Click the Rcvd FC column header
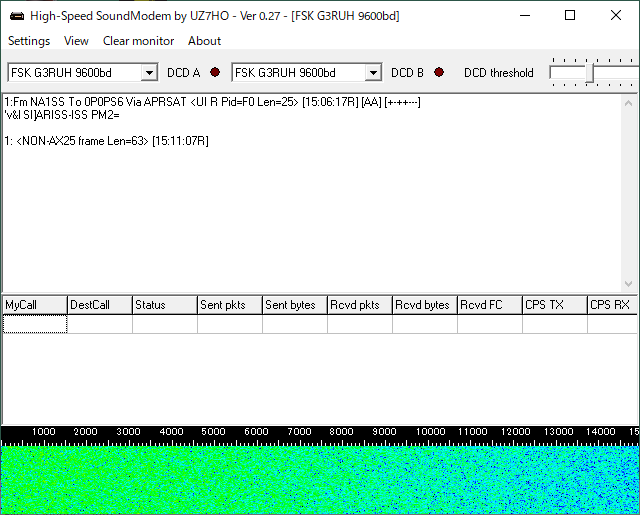Image resolution: width=640 pixels, height=519 pixels. [490, 305]
